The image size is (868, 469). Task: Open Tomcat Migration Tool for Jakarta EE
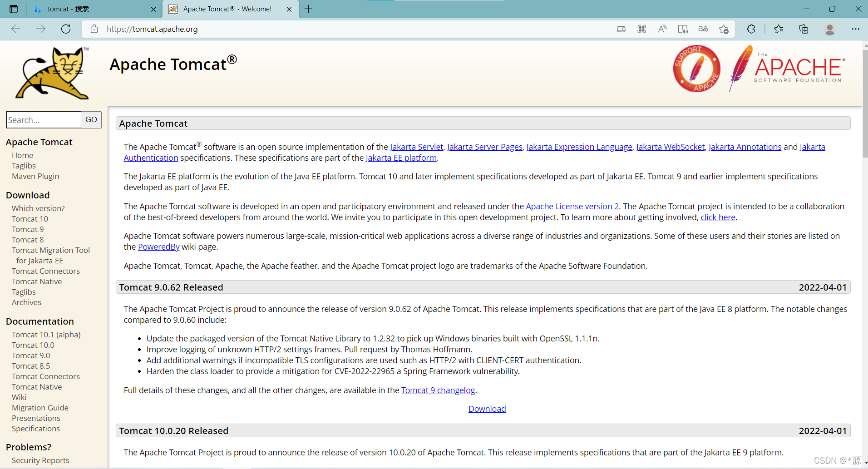click(51, 255)
